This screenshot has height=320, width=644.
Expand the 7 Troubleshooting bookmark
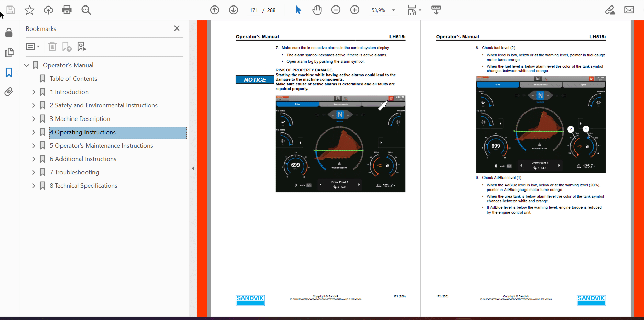[34, 172]
